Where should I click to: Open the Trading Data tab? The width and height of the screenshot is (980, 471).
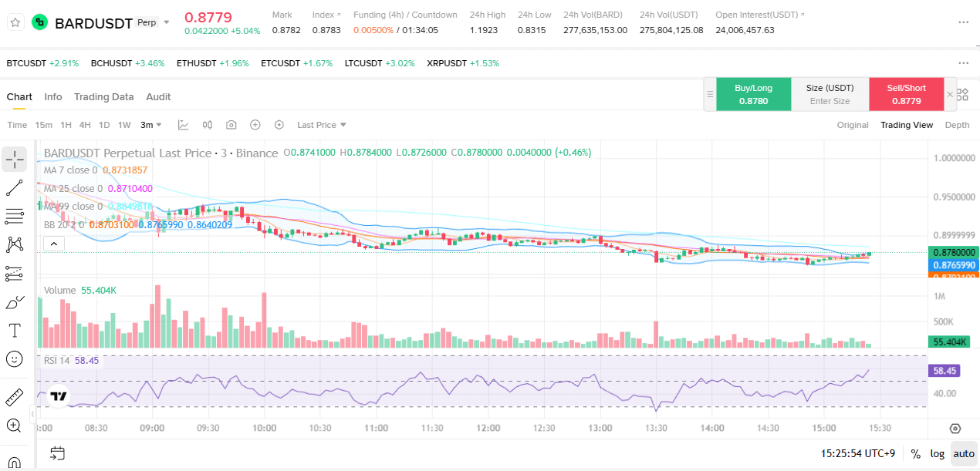click(103, 96)
